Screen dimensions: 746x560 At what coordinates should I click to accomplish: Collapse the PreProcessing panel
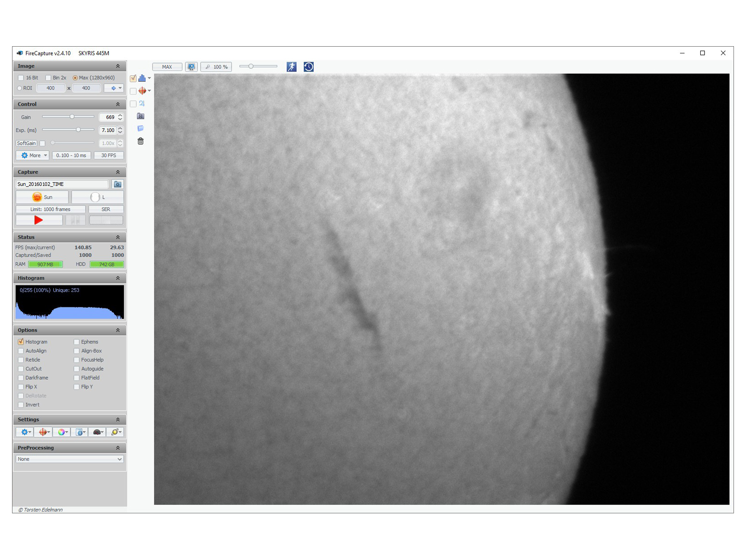point(118,448)
